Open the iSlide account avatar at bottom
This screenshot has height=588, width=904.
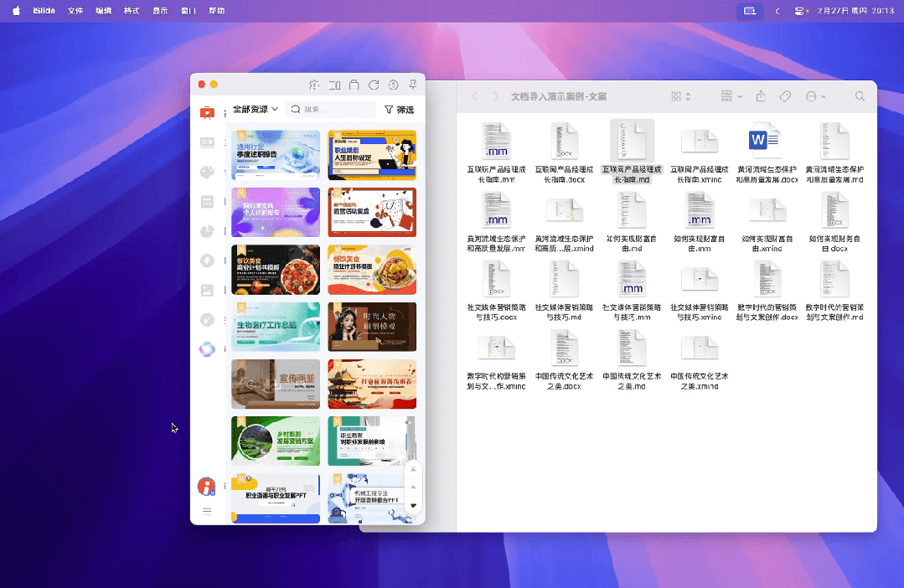click(208, 486)
